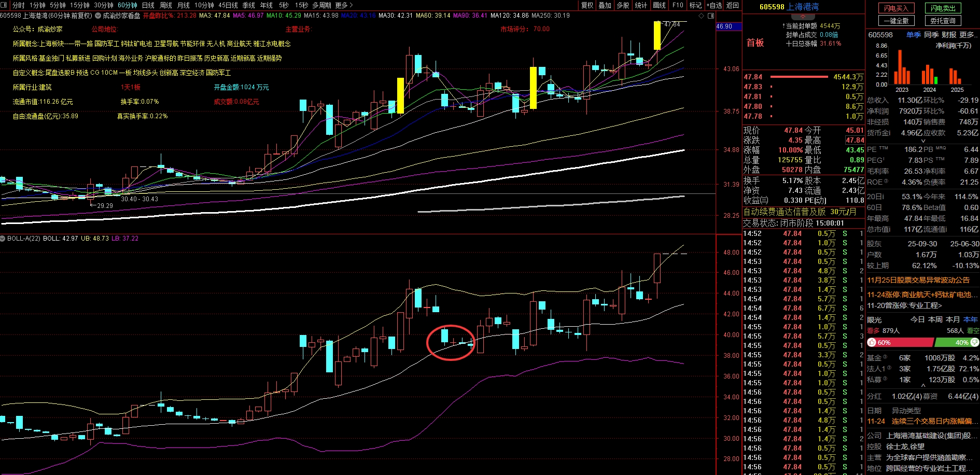This screenshot has height=475, width=980.
Task: Click the diamond icon above the chart
Action: tap(702, 16)
